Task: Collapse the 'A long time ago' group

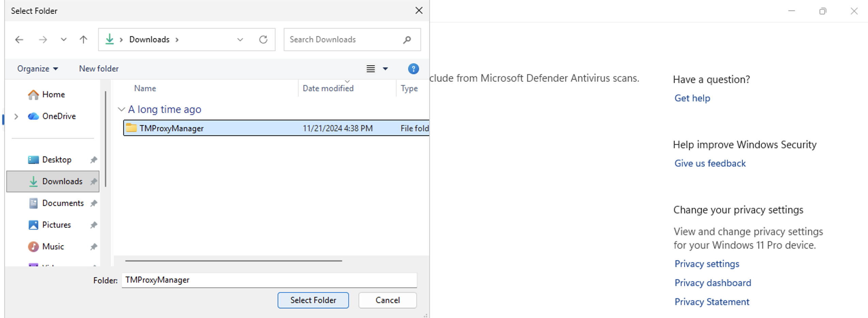Action: [x=121, y=109]
